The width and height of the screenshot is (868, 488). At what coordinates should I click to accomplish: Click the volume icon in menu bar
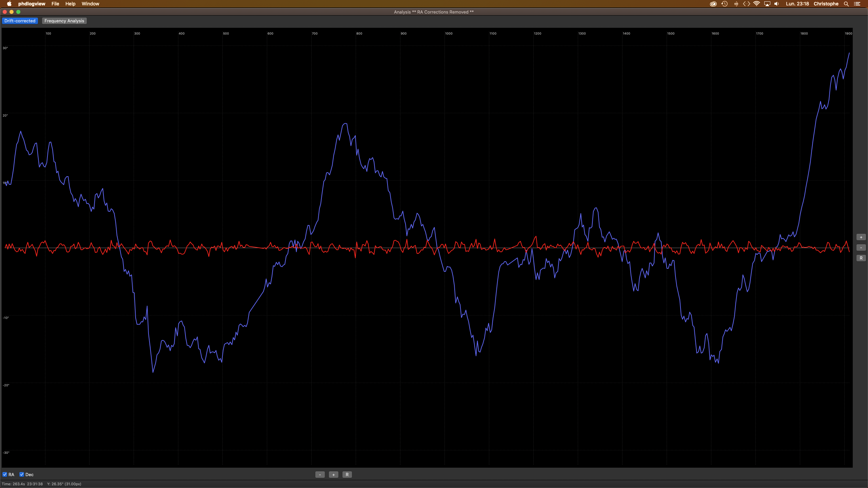(776, 4)
